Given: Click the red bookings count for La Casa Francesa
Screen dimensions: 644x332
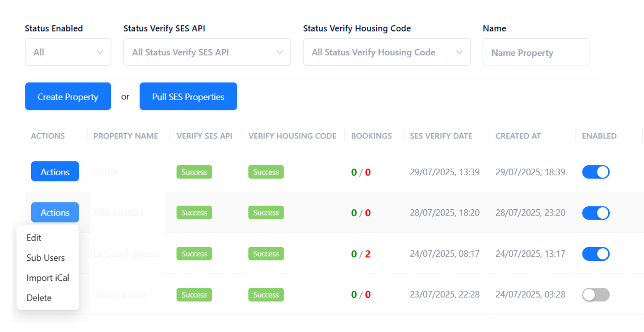Looking at the screenshot, I should (x=367, y=254).
